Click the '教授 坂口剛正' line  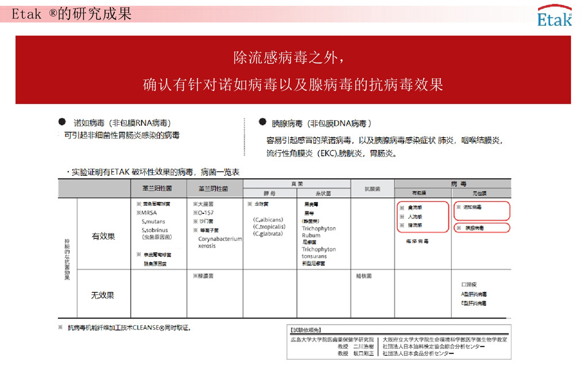click(355, 354)
